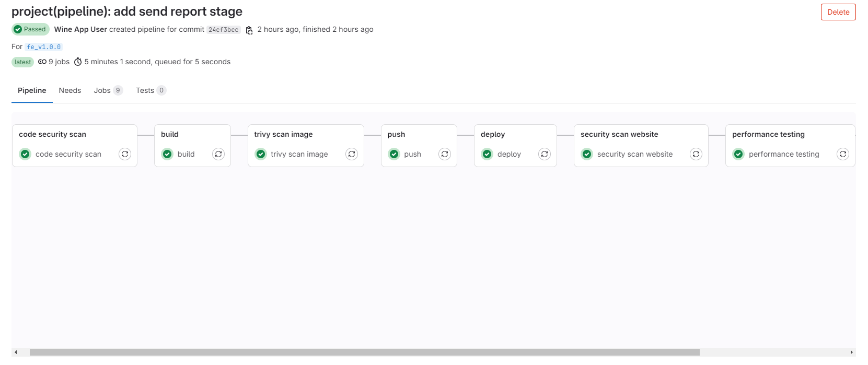
Task: Retry the security scan website job
Action: [696, 154]
